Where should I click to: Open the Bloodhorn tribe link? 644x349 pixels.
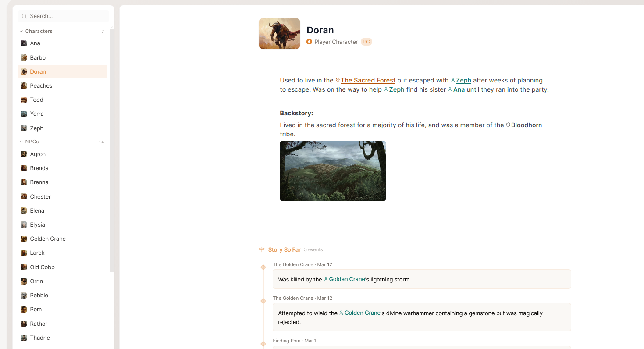[526, 125]
